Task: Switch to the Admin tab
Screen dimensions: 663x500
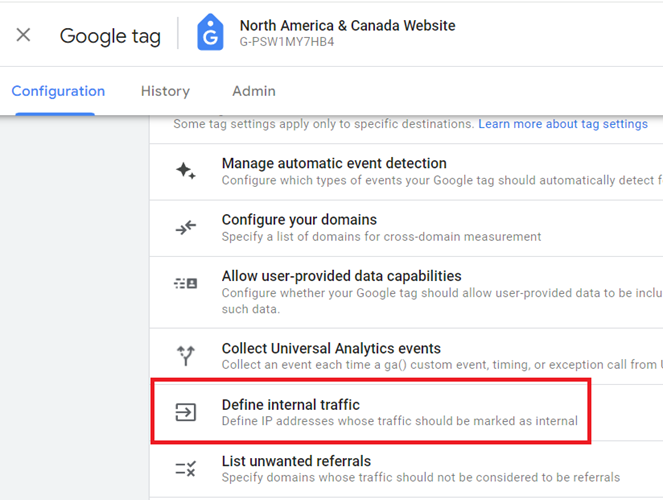Action: coord(254,91)
